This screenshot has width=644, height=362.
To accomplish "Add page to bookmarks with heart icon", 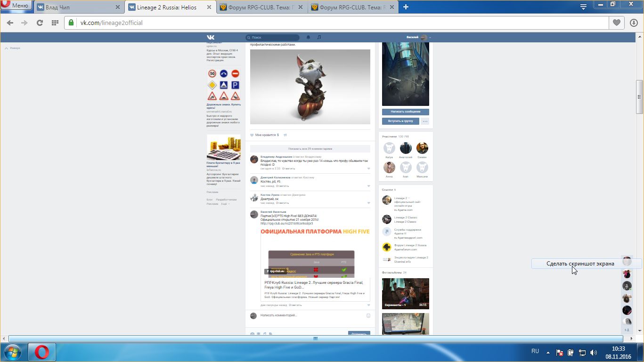I will 616,23.
